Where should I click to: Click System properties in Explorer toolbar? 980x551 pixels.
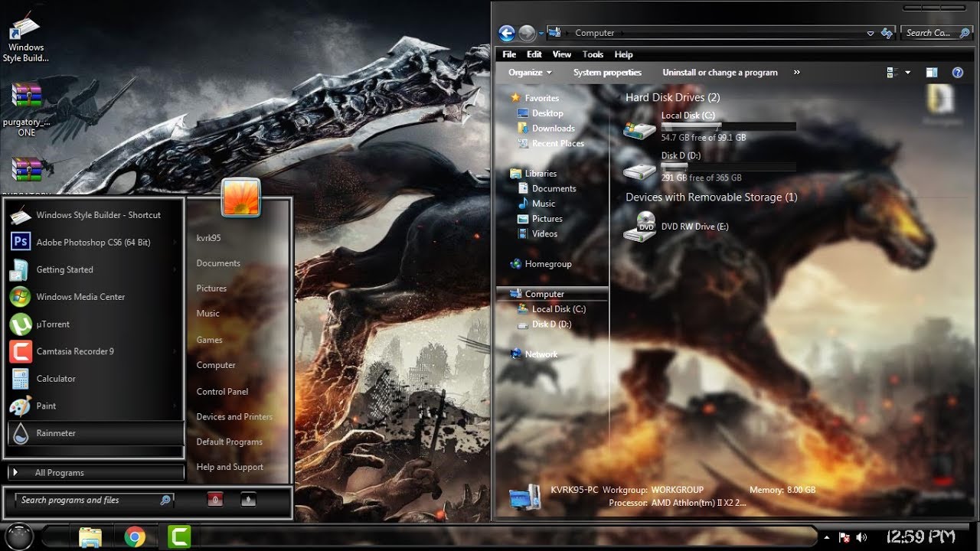pos(607,73)
